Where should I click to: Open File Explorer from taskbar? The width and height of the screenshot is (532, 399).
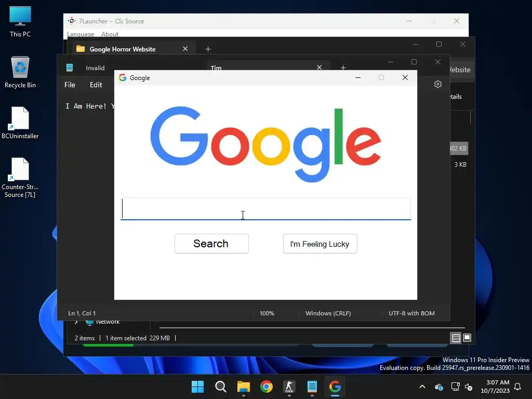(x=243, y=387)
